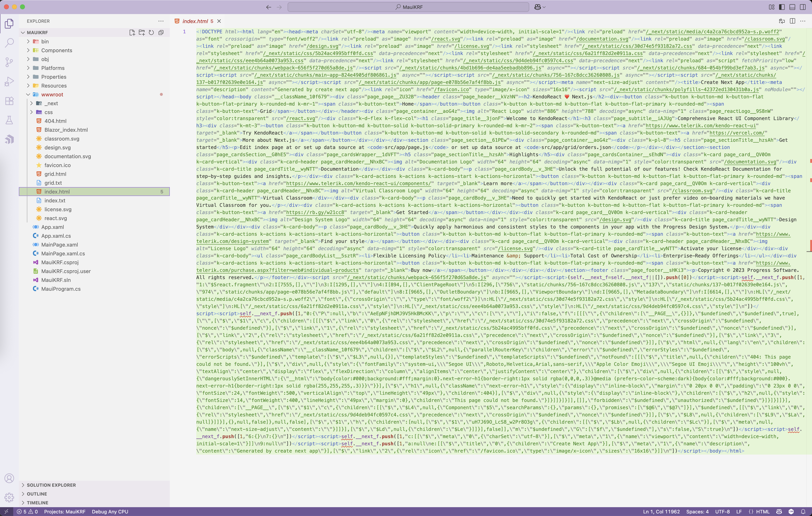Open the Copilot chat icon in title bar
The height and width of the screenshot is (516, 812).
(x=537, y=7)
